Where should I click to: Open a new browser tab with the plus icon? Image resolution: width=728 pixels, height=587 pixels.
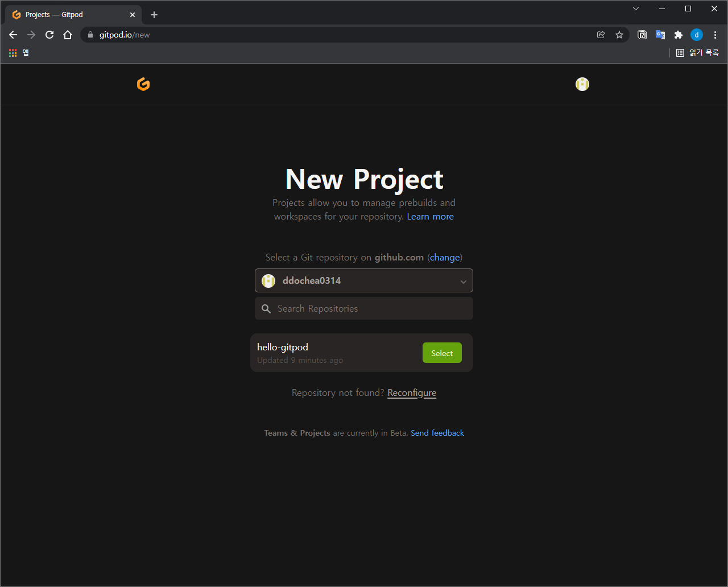pyautogui.click(x=154, y=15)
